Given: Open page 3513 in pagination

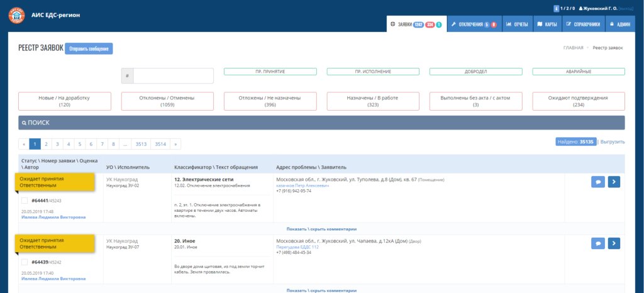Looking at the screenshot, I should coord(141,144).
